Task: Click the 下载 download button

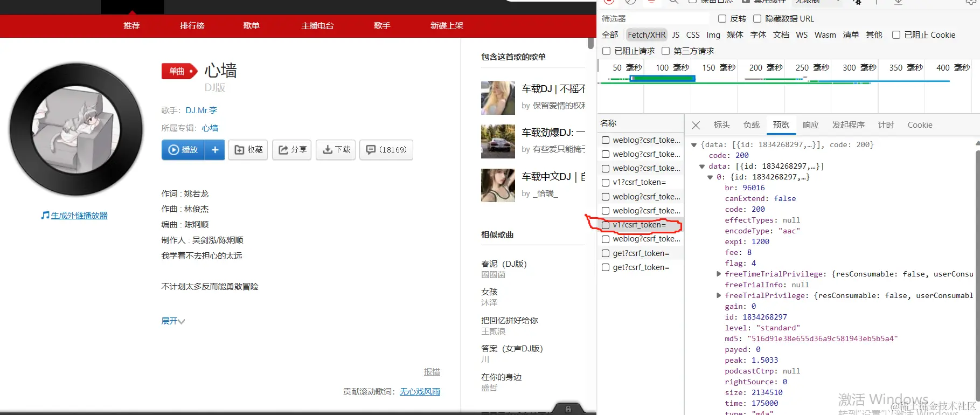Action: coord(336,150)
